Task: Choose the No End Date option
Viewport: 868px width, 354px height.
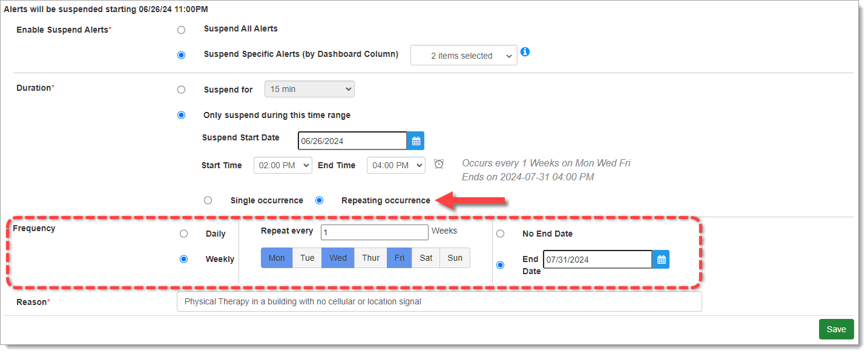Action: click(x=500, y=234)
